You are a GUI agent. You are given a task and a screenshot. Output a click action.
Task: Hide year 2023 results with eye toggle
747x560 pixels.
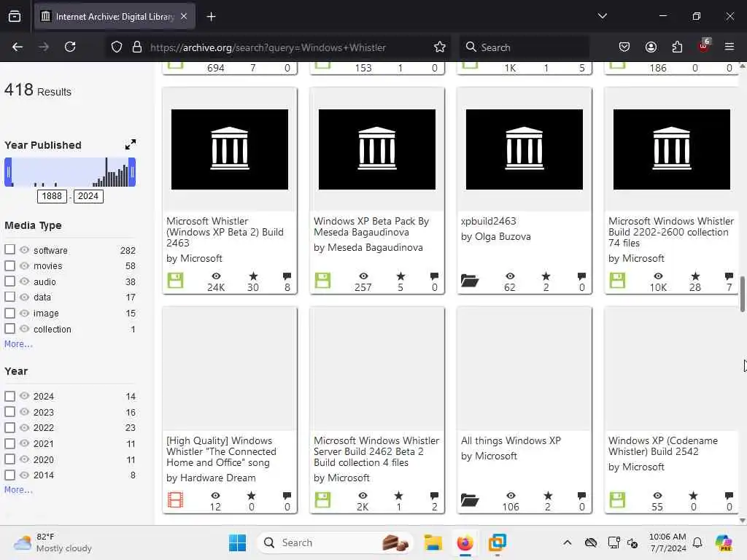click(x=24, y=412)
